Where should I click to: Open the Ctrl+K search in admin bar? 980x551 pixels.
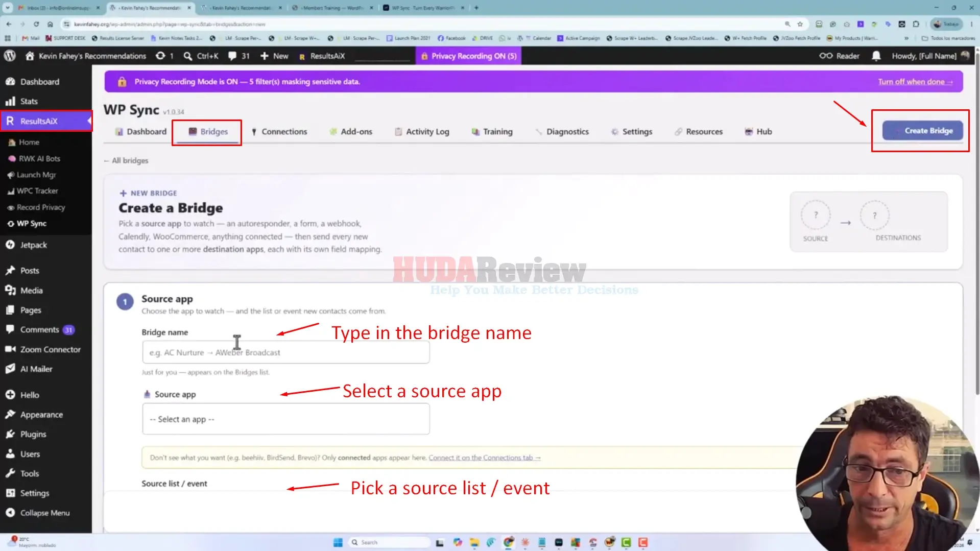201,56
